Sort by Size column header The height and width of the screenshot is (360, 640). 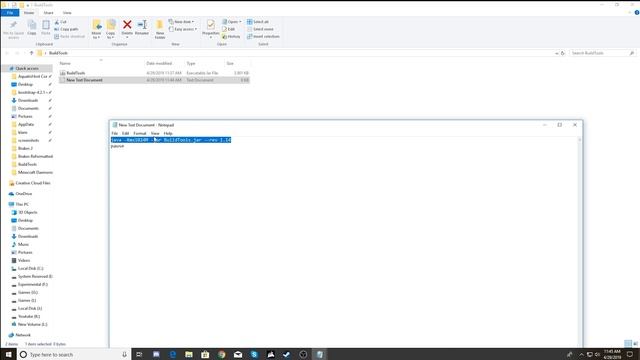230,64
